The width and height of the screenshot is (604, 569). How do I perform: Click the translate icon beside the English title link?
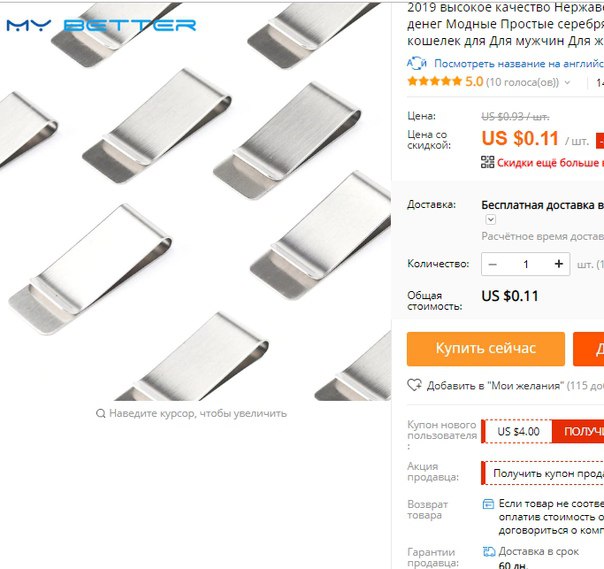(416, 64)
